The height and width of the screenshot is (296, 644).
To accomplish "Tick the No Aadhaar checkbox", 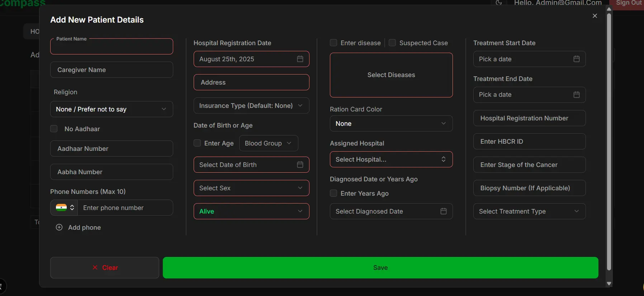I will [54, 129].
